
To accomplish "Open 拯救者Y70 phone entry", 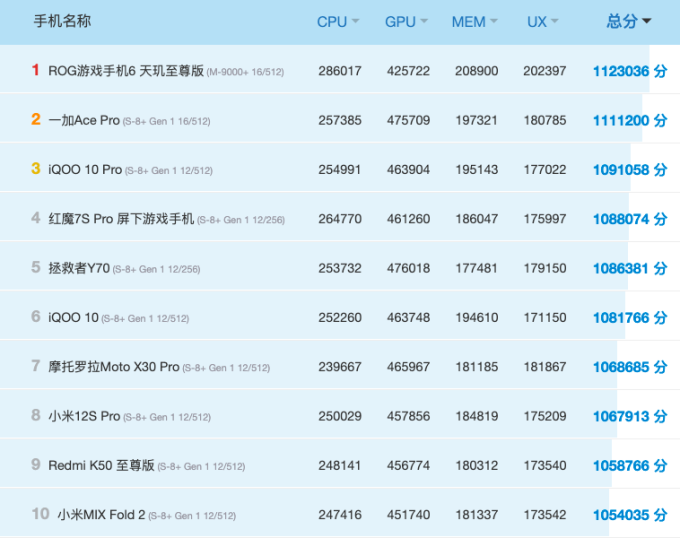I will (79, 268).
